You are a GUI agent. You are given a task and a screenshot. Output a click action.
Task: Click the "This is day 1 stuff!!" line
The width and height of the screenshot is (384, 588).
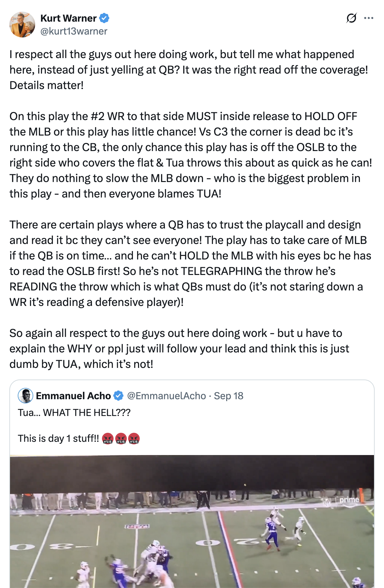click(58, 438)
